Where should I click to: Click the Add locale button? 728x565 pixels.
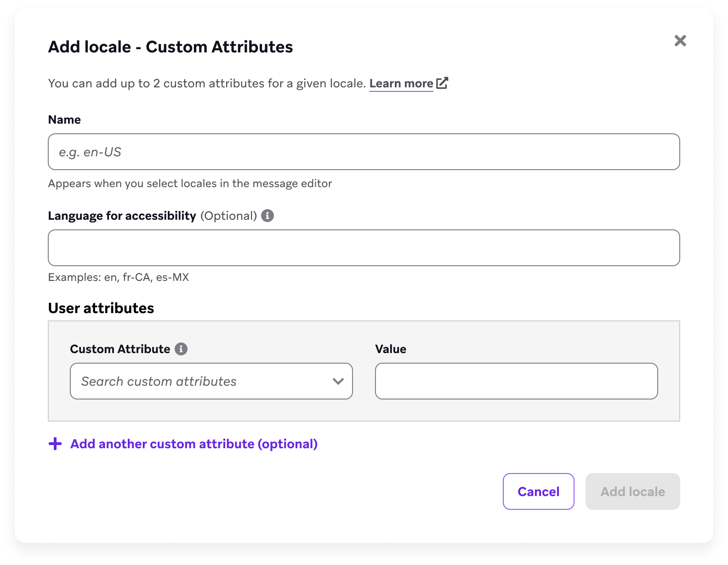(x=633, y=491)
